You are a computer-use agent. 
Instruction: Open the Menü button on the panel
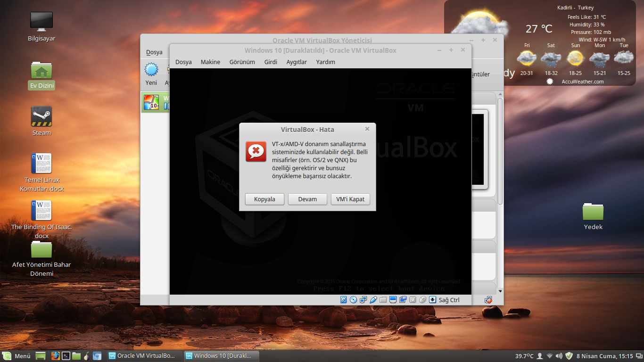[17, 356]
